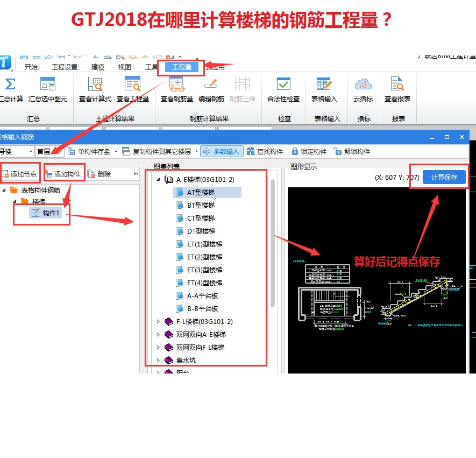Click parameter table in stair drawing

pyautogui.click(x=327, y=273)
